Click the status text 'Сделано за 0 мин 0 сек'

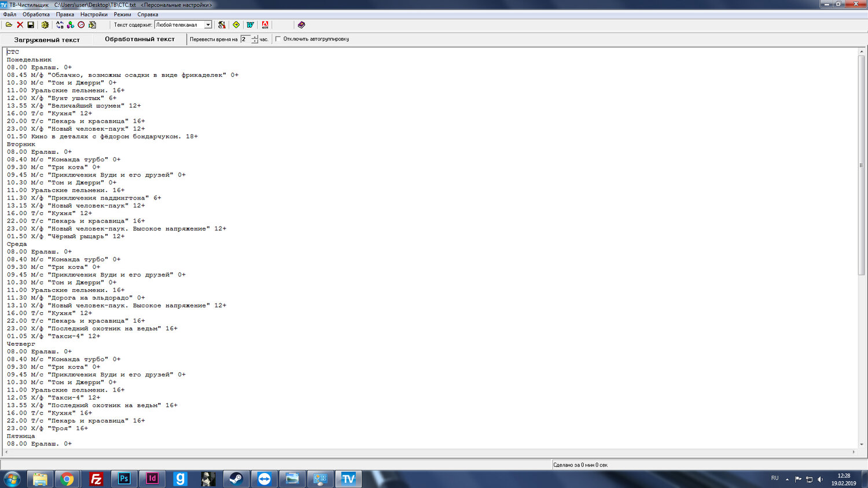tap(580, 465)
